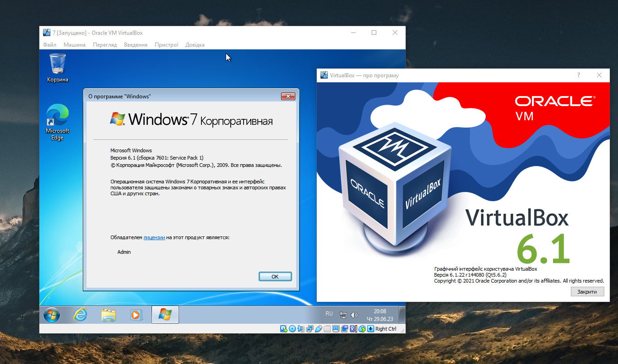Open the guest Windows 7 Start menu
Image resolution: width=618 pixels, height=364 pixels.
(52, 315)
